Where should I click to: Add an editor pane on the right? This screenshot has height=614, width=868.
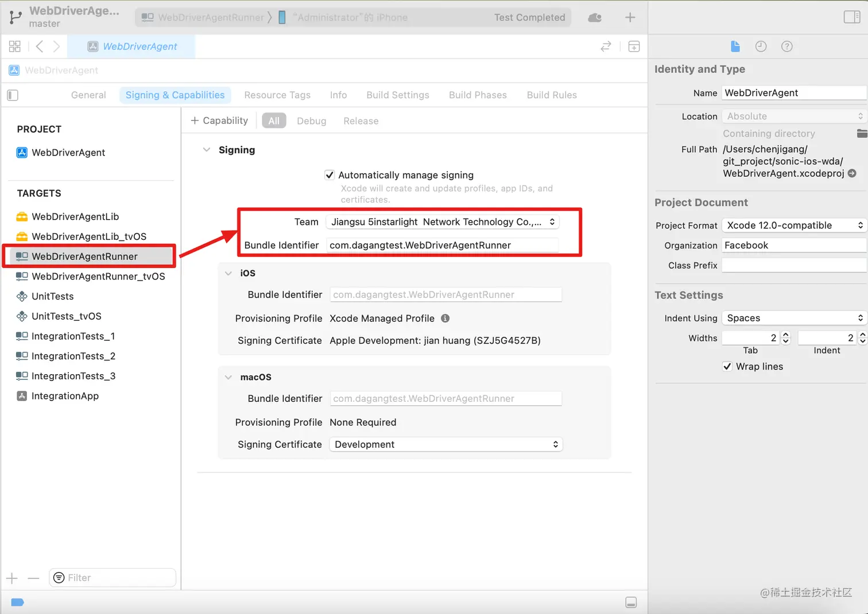point(634,46)
